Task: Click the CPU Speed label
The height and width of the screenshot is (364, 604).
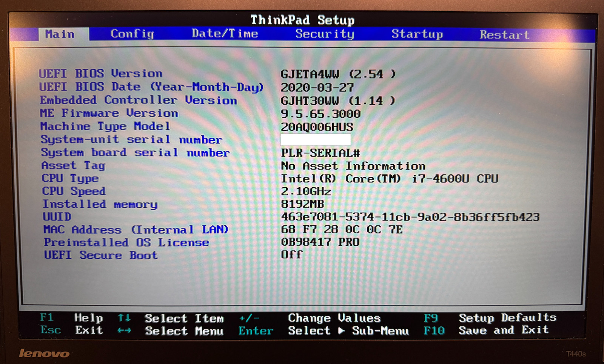Action: pyautogui.click(x=74, y=191)
